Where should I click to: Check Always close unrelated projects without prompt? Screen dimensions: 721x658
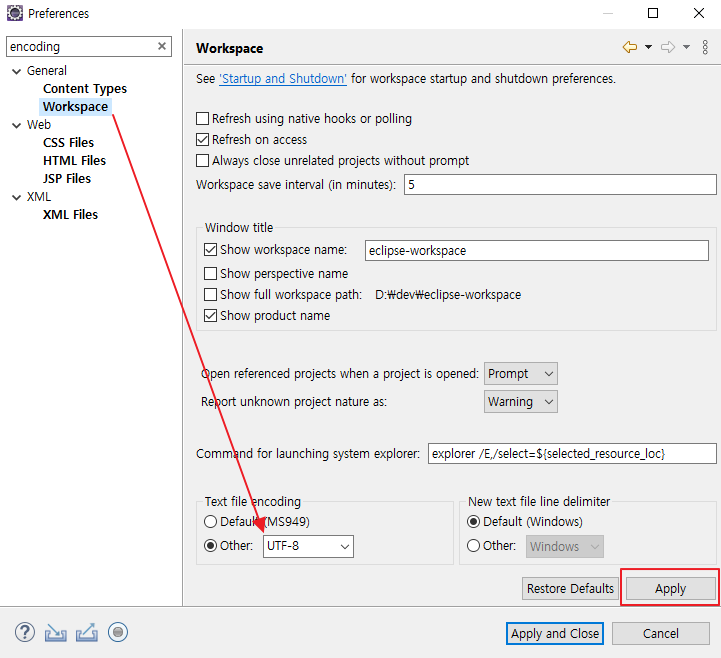pos(202,160)
